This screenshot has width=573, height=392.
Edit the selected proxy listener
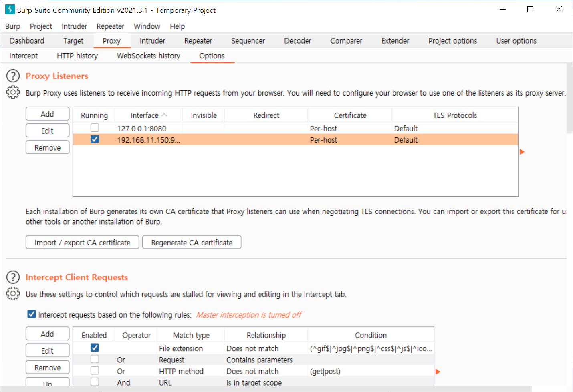pos(47,131)
